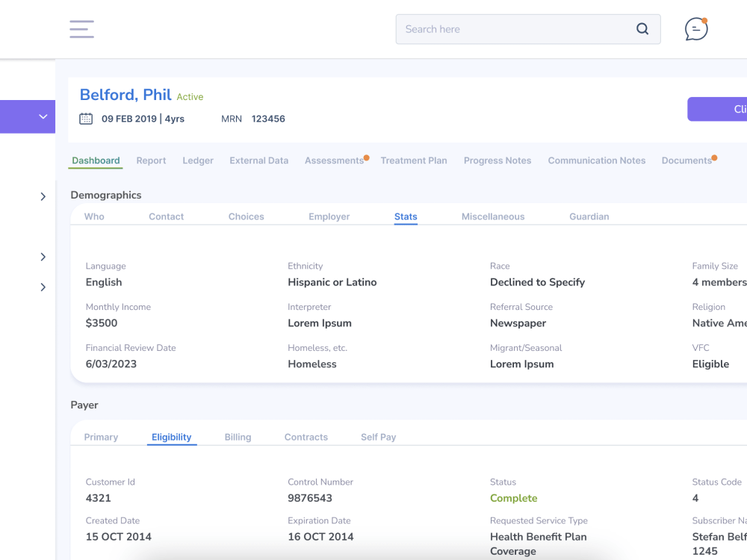Click inside the Search here field
The height and width of the screenshot is (560, 747).
[x=528, y=29]
